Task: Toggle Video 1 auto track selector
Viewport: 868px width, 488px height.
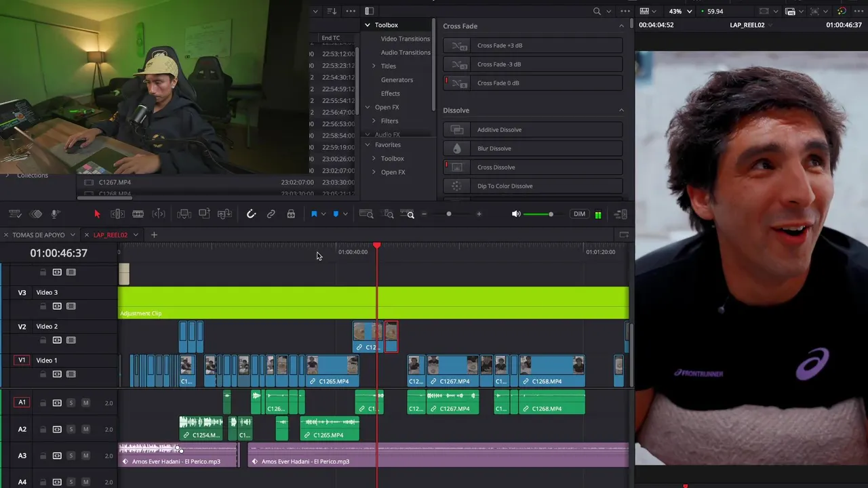Action: 57,374
